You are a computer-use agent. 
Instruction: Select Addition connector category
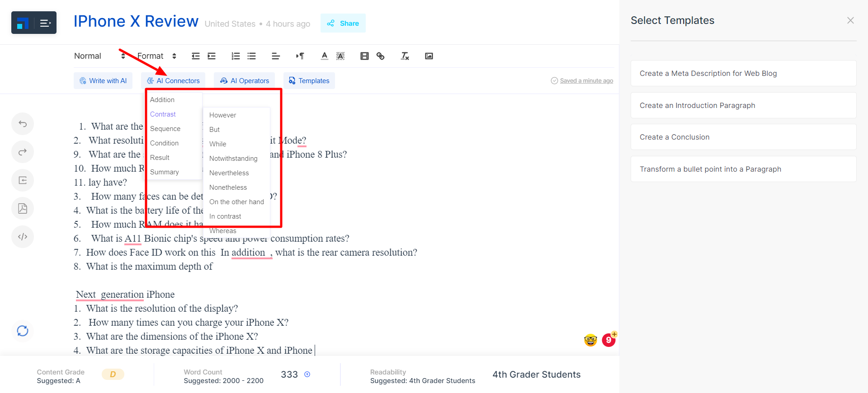pos(162,100)
